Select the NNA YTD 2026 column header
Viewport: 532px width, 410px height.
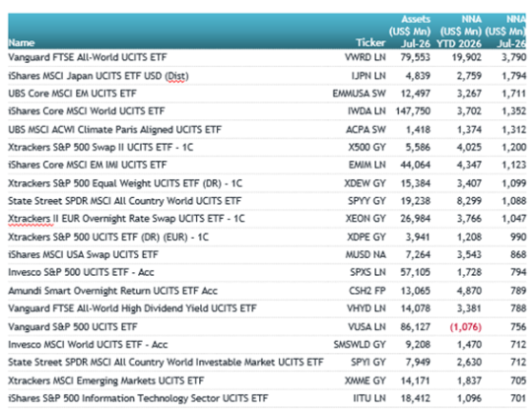pyautogui.click(x=459, y=32)
